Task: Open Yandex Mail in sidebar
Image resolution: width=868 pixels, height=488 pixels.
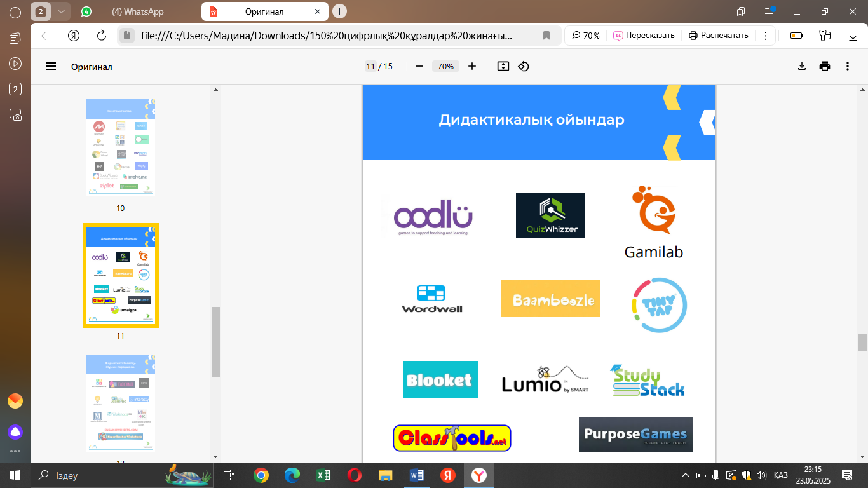Action: [x=16, y=401]
